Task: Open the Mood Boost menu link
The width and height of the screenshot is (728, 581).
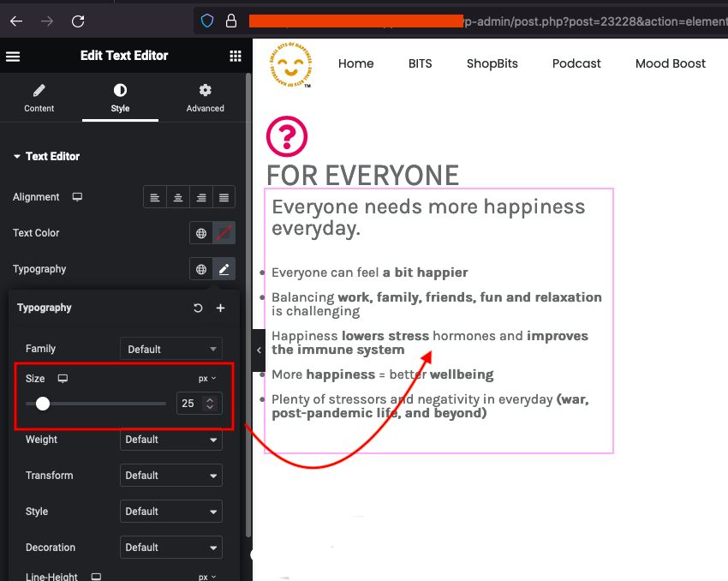Action: click(x=670, y=63)
